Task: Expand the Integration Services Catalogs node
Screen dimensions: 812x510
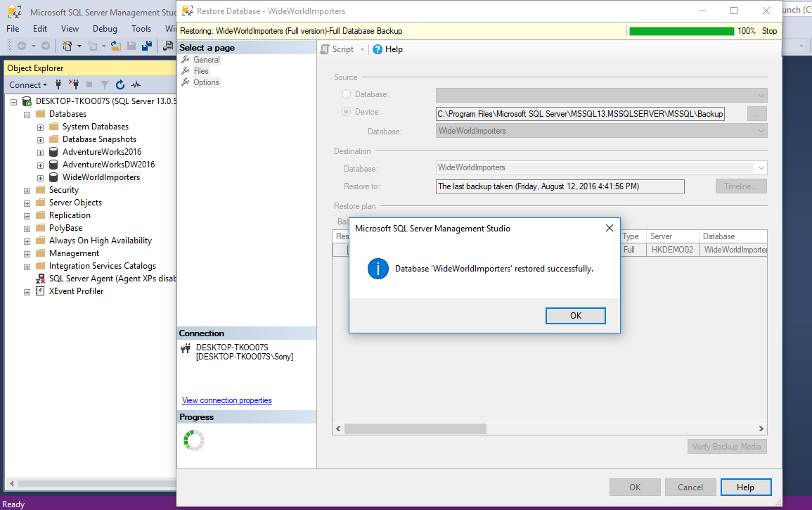Action: click(x=27, y=267)
